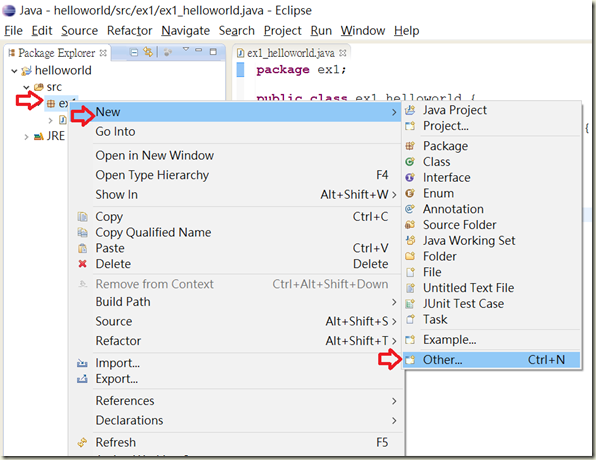Open the Refactor menu in menu bar
The width and height of the screenshot is (596, 460).
pyautogui.click(x=129, y=30)
